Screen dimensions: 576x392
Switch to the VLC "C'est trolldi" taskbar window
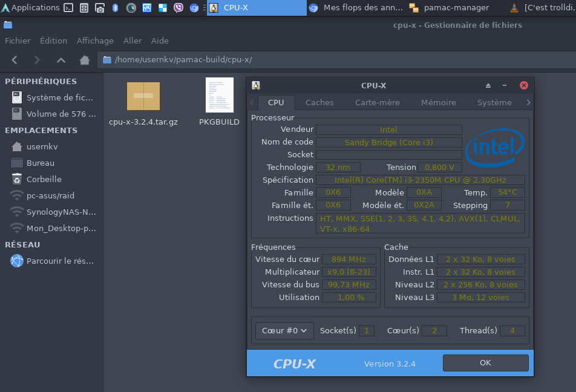[543, 8]
